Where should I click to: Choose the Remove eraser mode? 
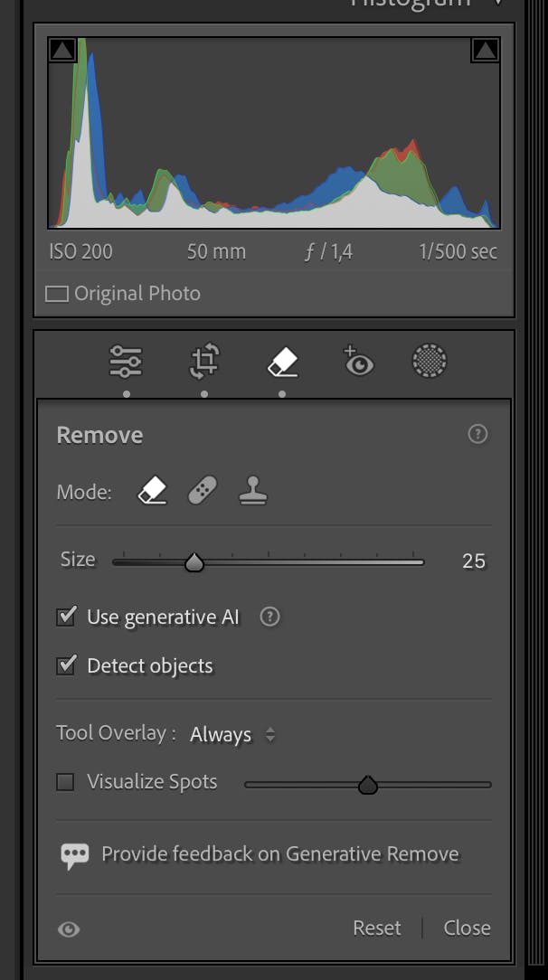153,491
